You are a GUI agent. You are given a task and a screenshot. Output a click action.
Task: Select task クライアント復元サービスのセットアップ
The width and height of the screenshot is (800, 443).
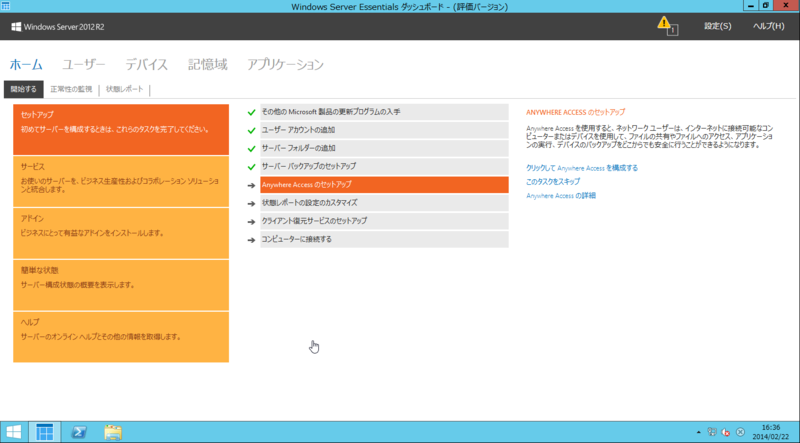tap(384, 221)
